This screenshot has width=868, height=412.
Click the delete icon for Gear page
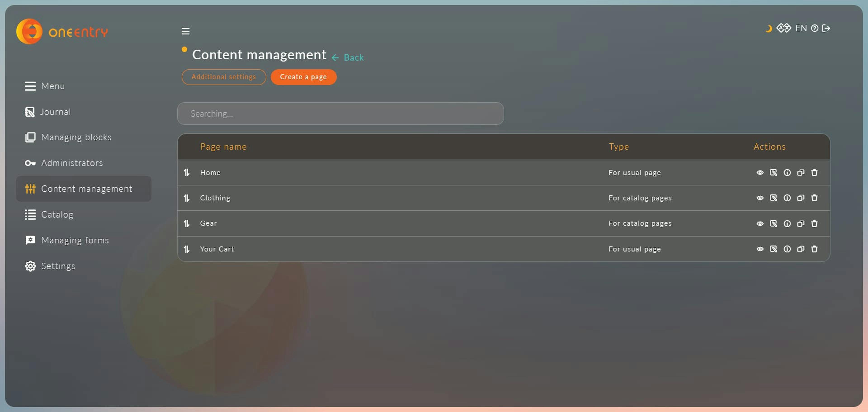814,223
